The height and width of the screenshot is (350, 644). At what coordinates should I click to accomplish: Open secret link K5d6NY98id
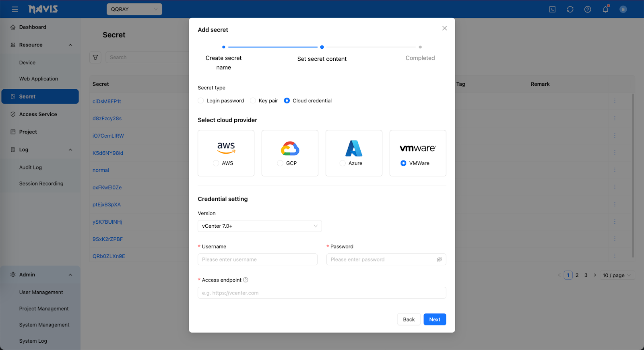click(x=108, y=153)
